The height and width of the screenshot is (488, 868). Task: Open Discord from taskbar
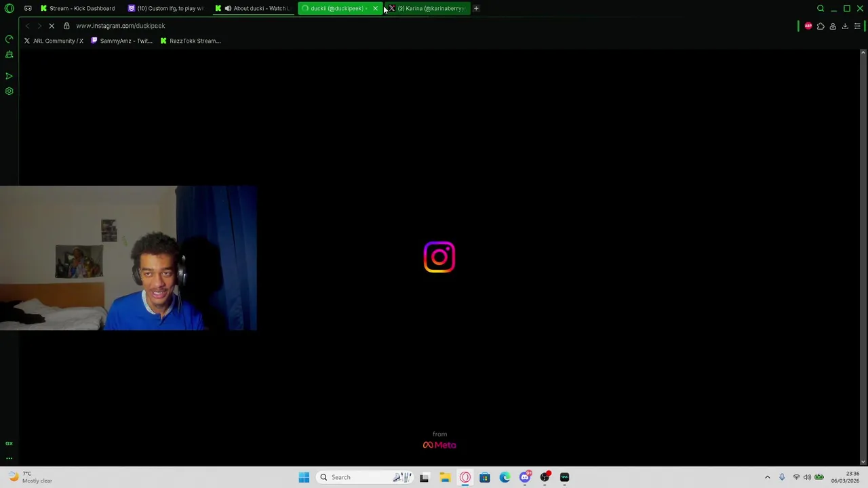525,477
